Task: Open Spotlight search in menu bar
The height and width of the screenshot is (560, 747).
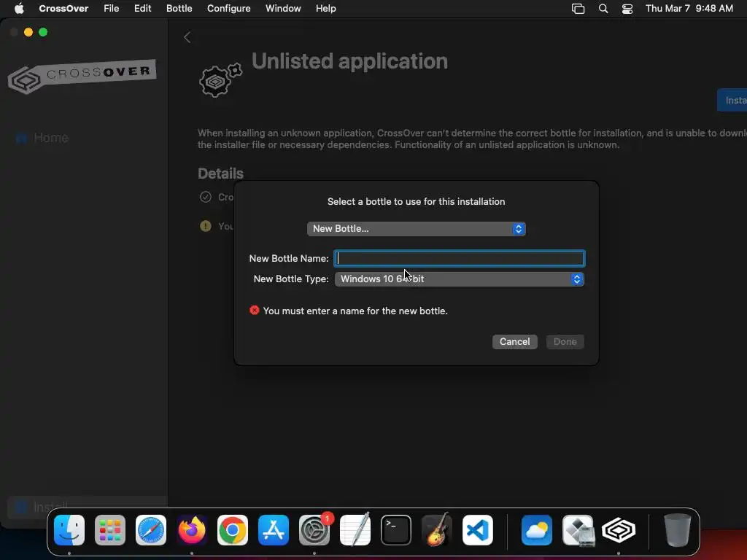Action: click(603, 9)
